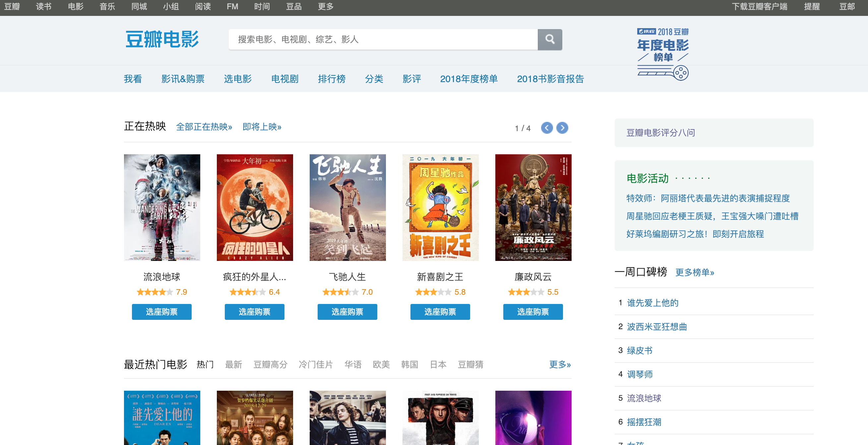Click the search magnifier icon button

(x=550, y=39)
